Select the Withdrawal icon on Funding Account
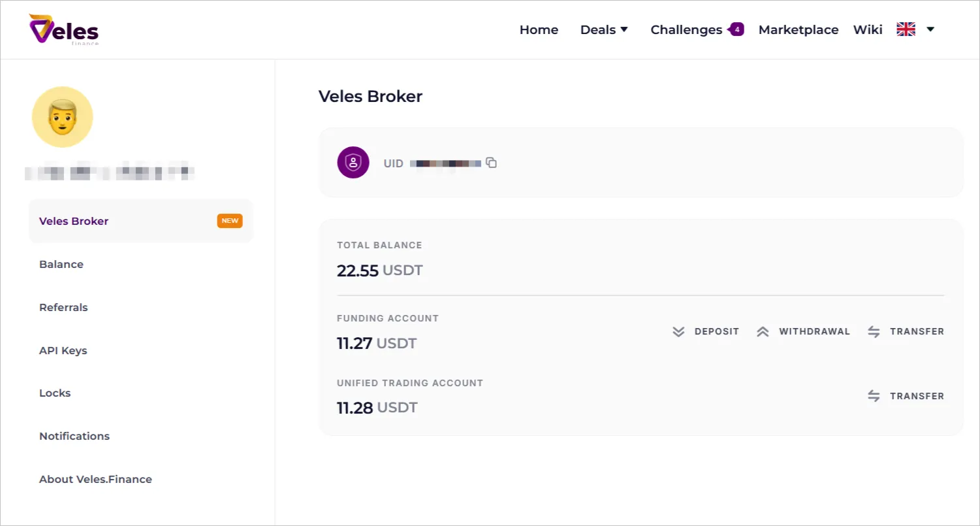The width and height of the screenshot is (980, 526). pyautogui.click(x=763, y=331)
